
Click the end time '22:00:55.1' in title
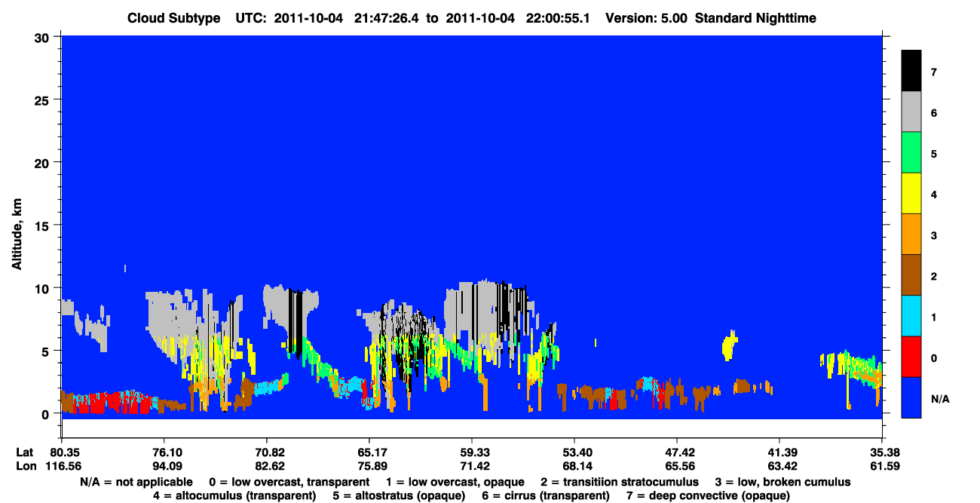[x=558, y=18]
